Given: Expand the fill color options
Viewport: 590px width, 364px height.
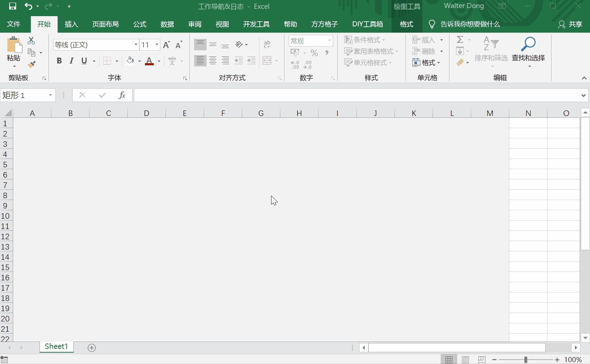Looking at the screenshot, I should click(x=139, y=61).
